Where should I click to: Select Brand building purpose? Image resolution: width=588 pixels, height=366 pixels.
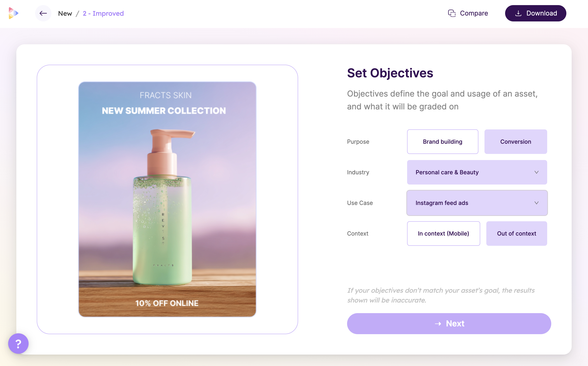click(442, 142)
